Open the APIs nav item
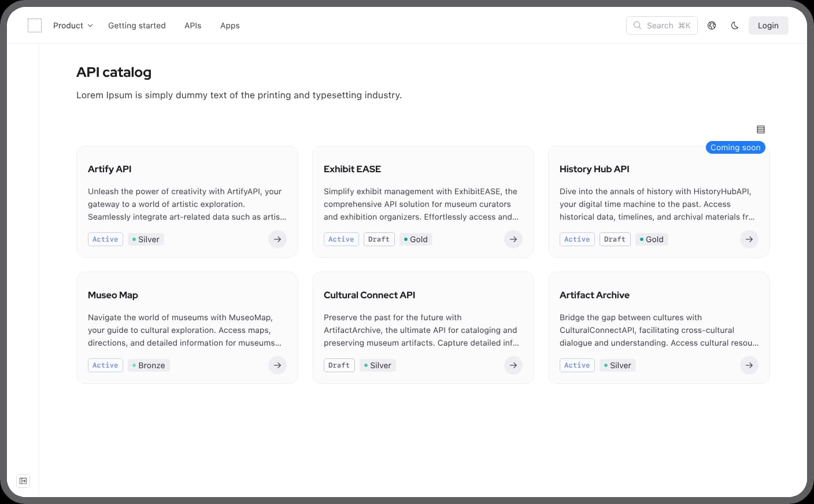 tap(193, 25)
